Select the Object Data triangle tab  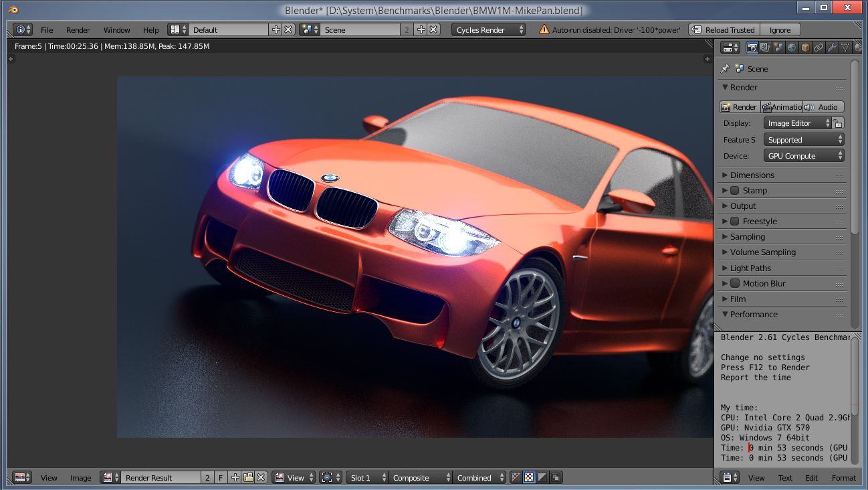[845, 48]
